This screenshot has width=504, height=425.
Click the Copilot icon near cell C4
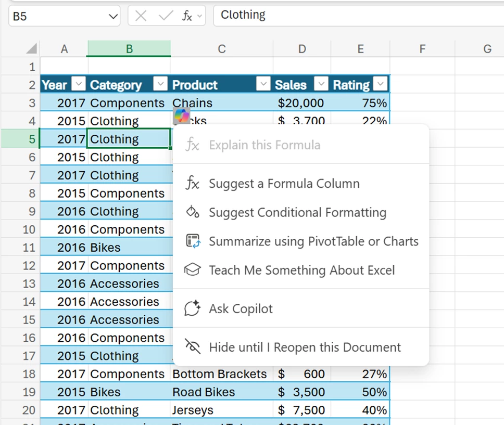pyautogui.click(x=182, y=115)
